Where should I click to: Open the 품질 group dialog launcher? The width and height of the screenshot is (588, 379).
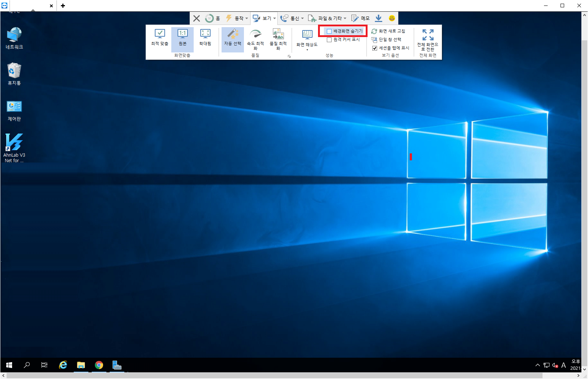coord(289,56)
